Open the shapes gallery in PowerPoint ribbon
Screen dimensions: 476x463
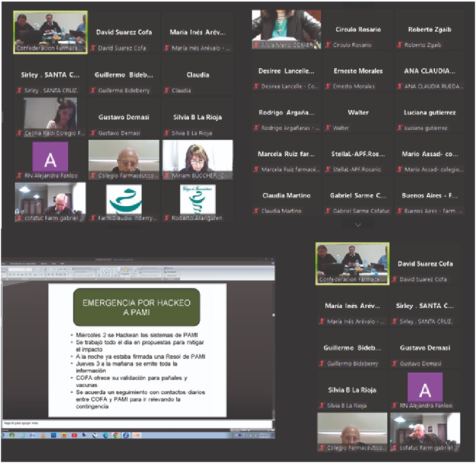click(x=108, y=272)
